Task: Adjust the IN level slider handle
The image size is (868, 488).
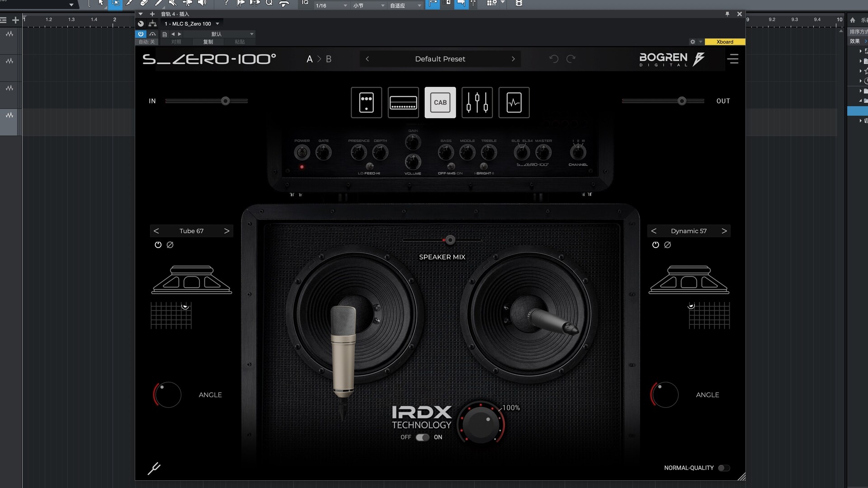Action: (x=226, y=101)
